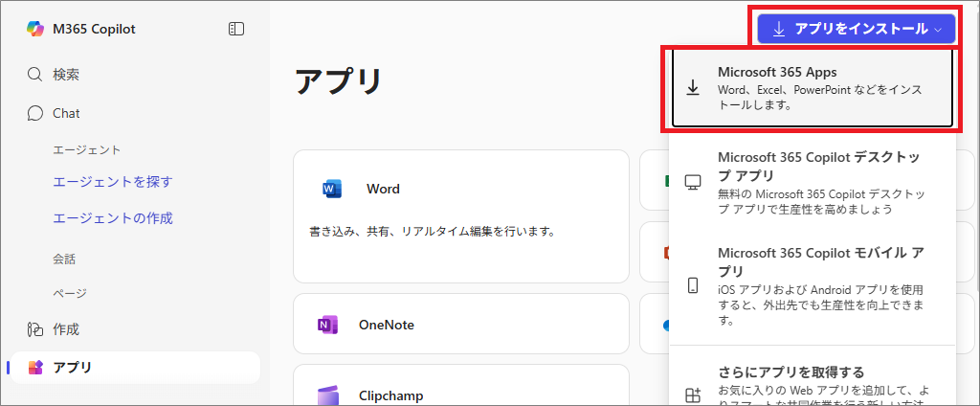Open Chat from the speech bubble icon

[35, 113]
